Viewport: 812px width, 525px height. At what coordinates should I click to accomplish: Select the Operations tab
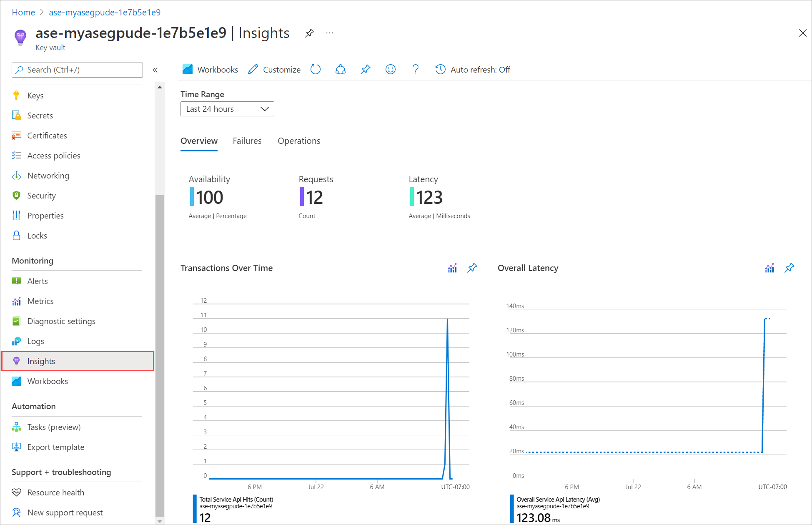pos(299,140)
